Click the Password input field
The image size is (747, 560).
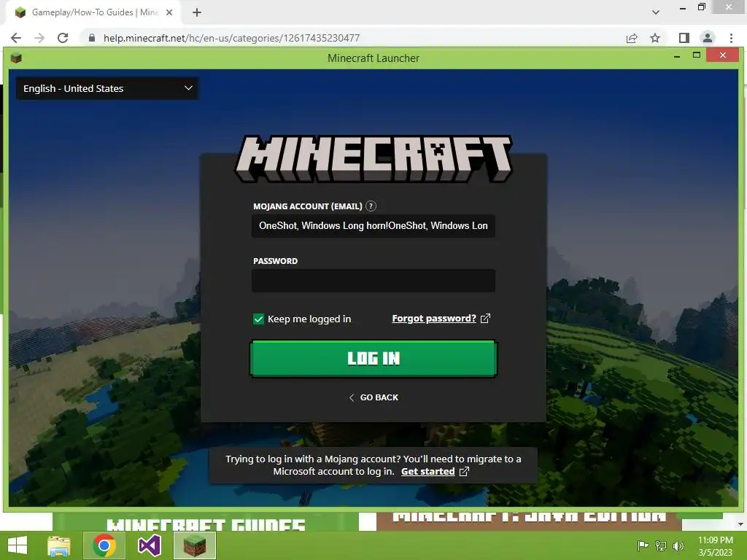click(x=373, y=281)
